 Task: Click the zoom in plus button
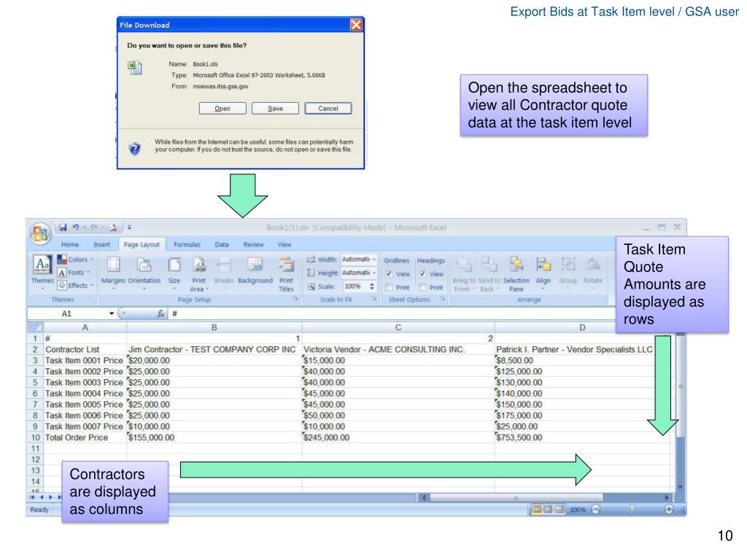pyautogui.click(x=669, y=509)
